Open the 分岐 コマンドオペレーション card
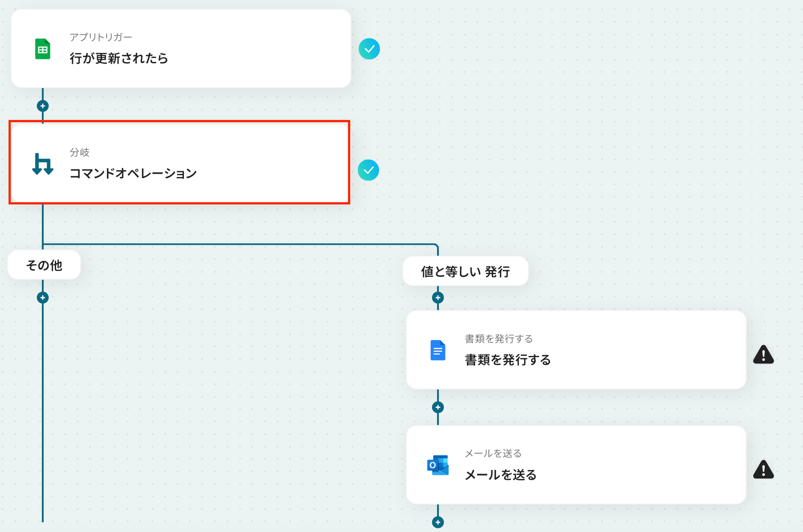 click(x=180, y=163)
